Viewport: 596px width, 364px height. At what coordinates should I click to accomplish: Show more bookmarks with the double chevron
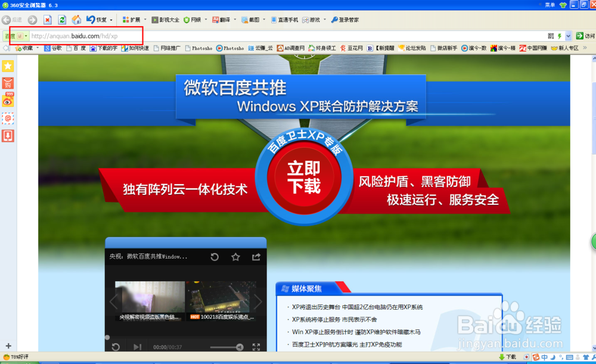point(585,48)
